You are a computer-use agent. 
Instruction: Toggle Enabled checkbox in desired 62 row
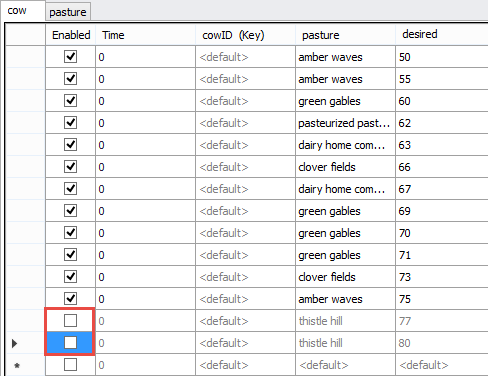pyautogui.click(x=70, y=123)
